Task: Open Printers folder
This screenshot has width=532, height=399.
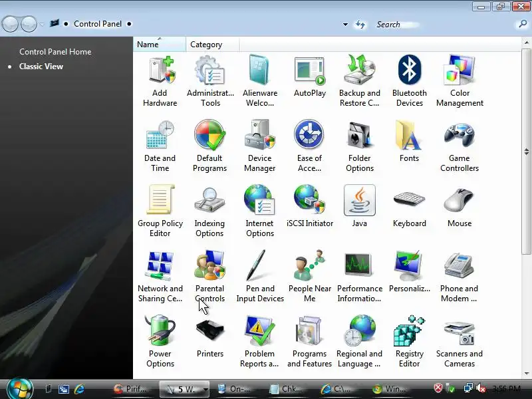Action: [210, 337]
